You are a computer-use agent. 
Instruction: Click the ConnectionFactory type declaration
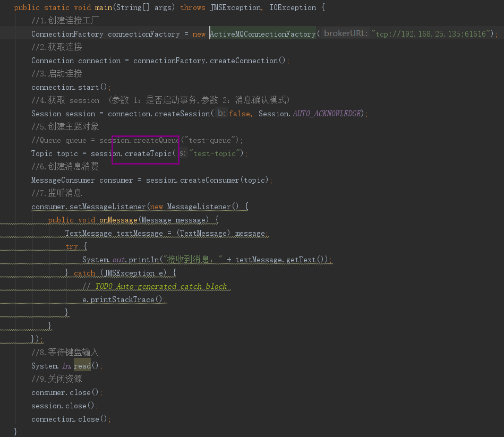tap(67, 34)
